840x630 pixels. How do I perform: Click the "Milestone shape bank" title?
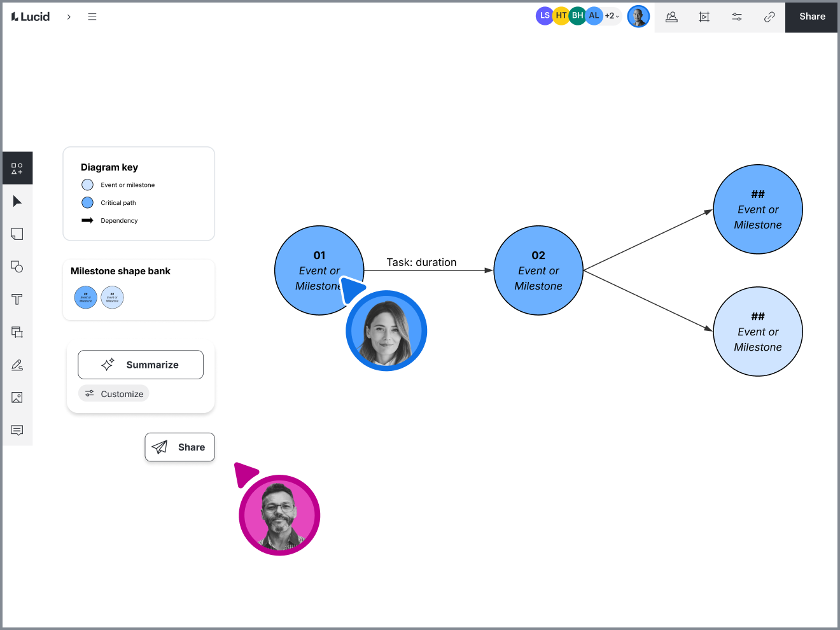point(120,271)
